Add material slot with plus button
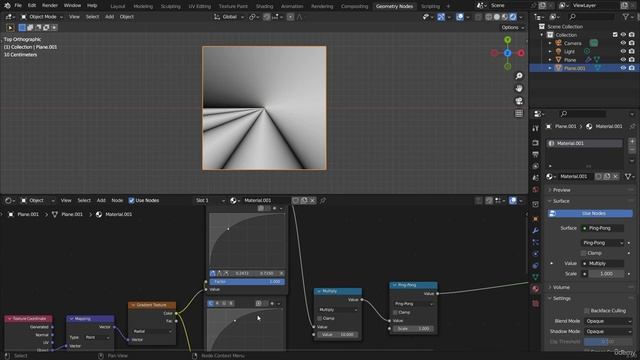This screenshot has width=640, height=360. point(632,141)
